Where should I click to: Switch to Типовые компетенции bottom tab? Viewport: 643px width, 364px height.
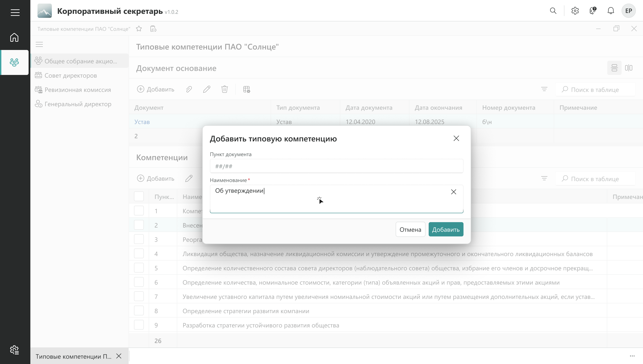coord(73,356)
